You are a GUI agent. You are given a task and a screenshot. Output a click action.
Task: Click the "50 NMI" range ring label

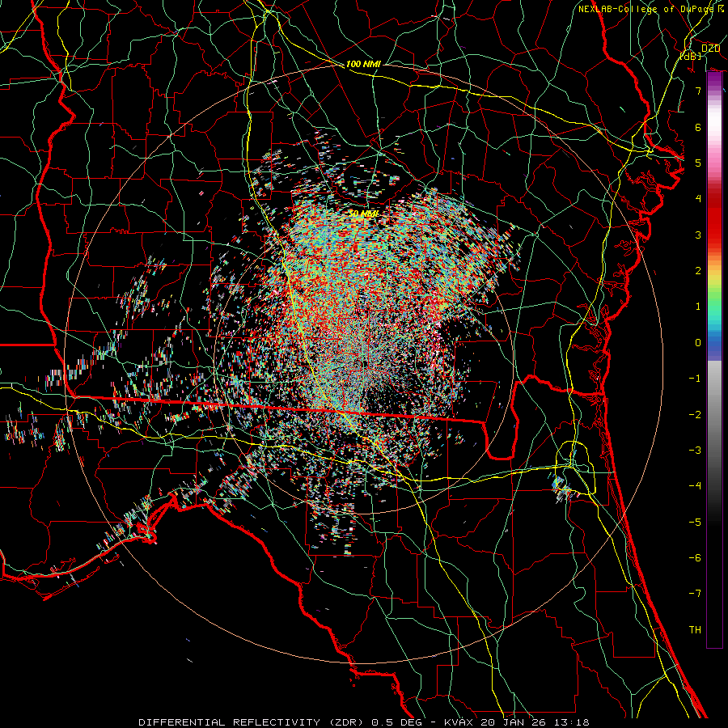coord(363,214)
